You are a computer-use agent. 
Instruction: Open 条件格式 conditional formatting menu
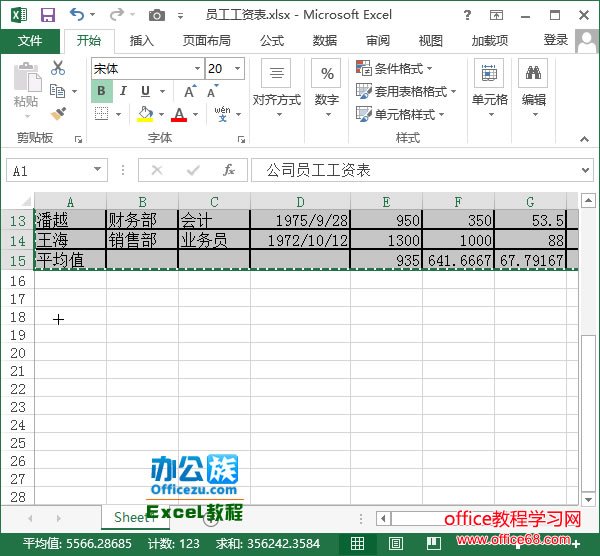394,68
